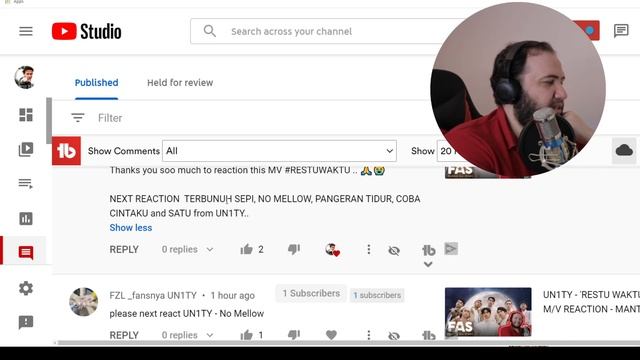Hide user icon on No Mellow comment

coord(394,336)
